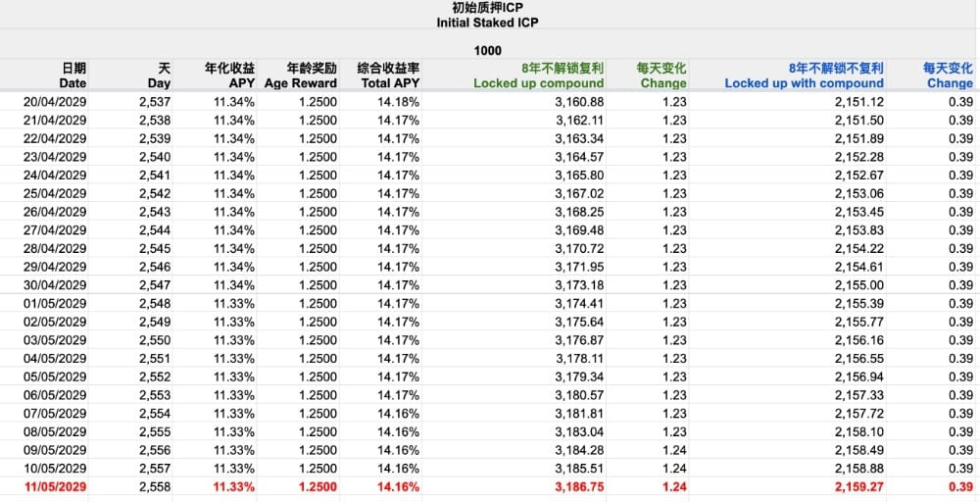Click non-compound value 2,156.94
This screenshot has width=980, height=502.
860,376
